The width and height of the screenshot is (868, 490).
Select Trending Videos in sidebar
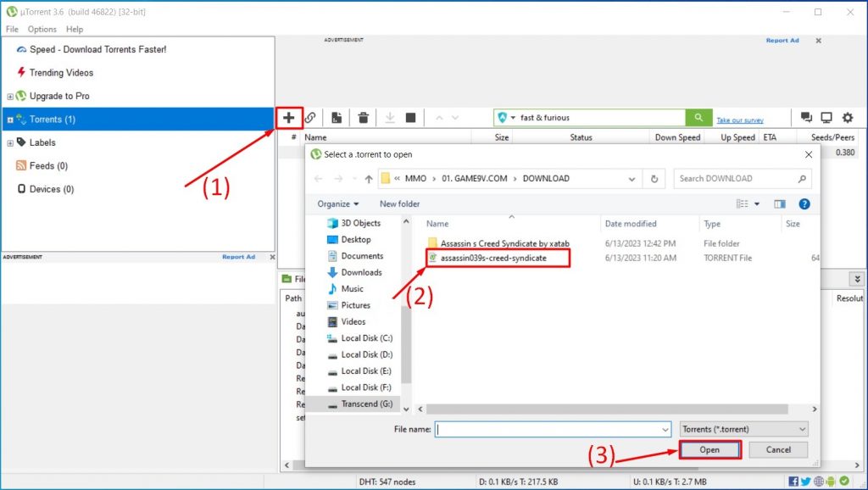click(x=61, y=73)
